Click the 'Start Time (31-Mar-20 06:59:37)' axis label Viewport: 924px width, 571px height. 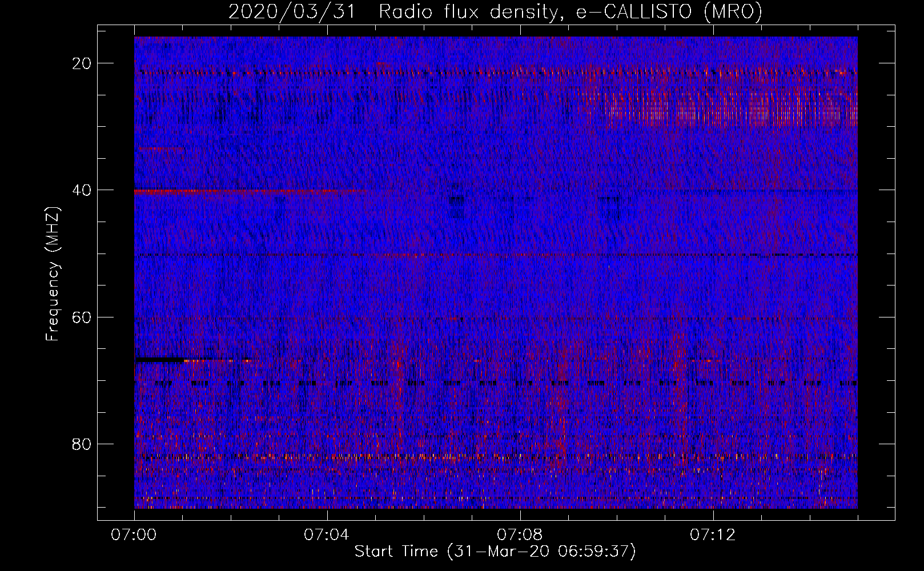click(x=495, y=552)
